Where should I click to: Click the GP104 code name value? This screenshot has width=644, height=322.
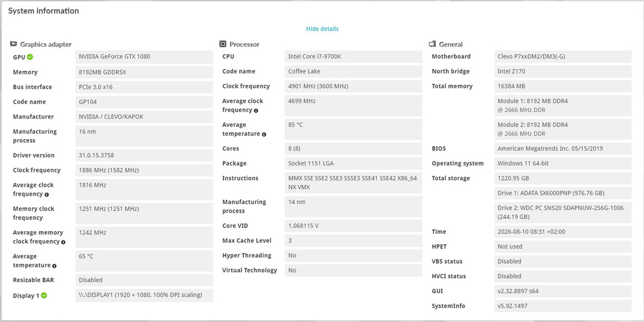[x=144, y=102]
